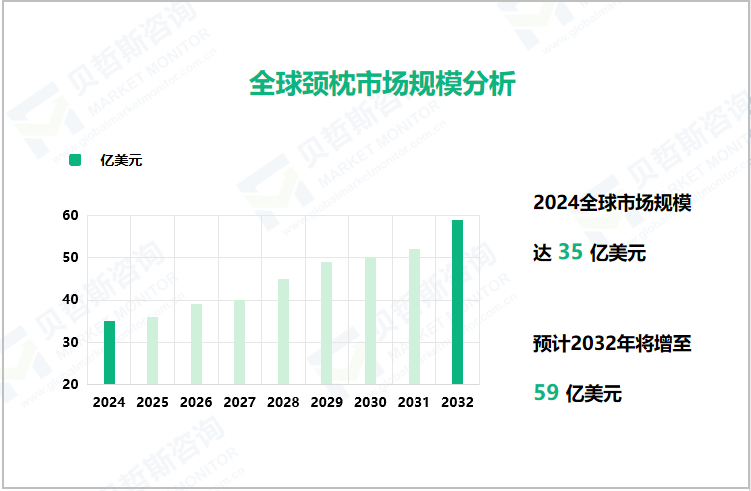Click x-axis label 2030

370,402
